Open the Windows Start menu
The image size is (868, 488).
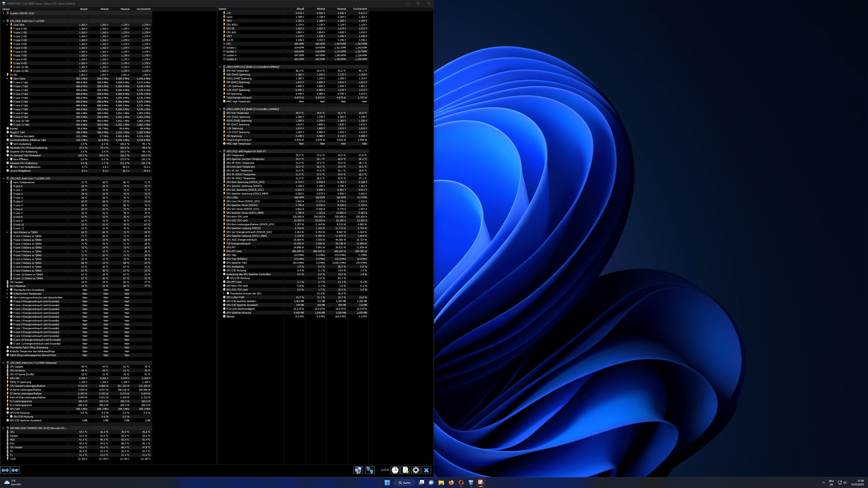[387, 483]
